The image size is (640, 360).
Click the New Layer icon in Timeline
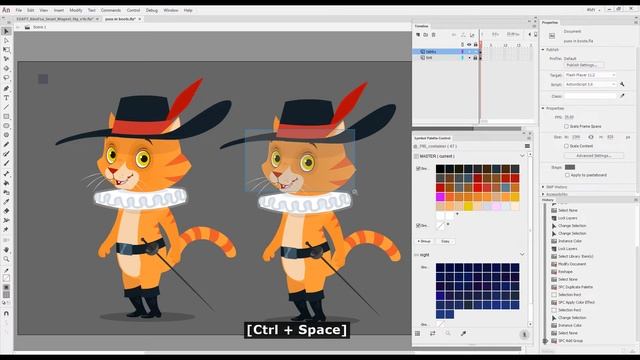tap(418, 35)
